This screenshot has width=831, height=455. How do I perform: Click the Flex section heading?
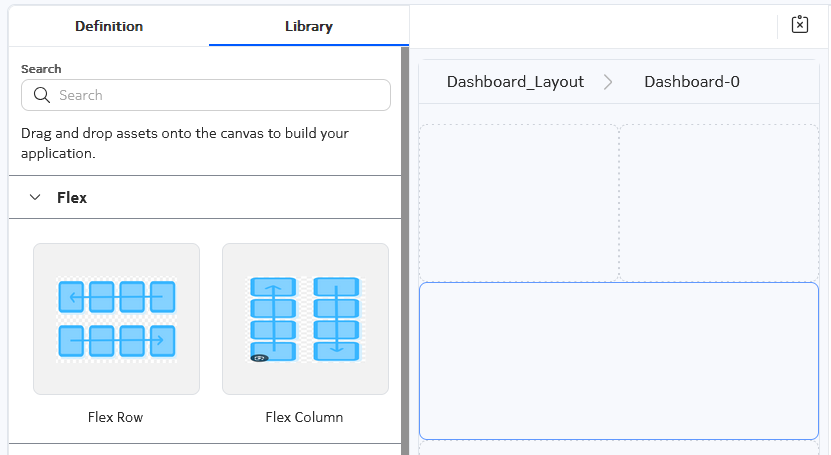[x=72, y=198]
